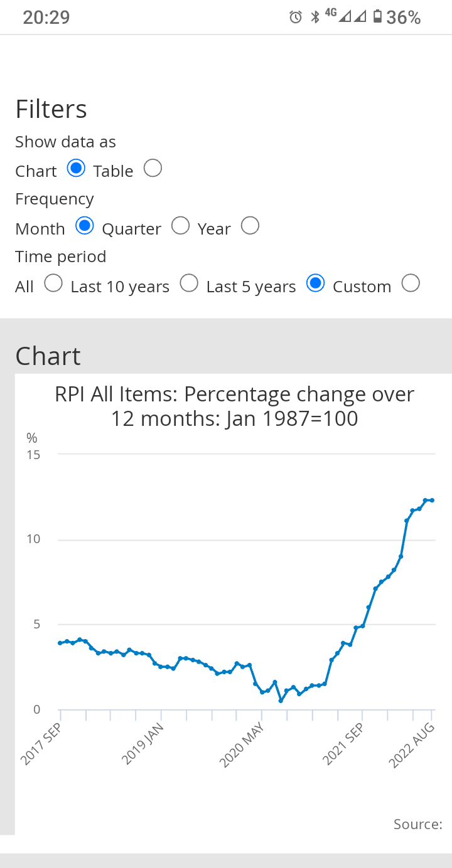The height and width of the screenshot is (868, 452).
Task: Click the 2020 MAY axis label
Action: point(242,744)
